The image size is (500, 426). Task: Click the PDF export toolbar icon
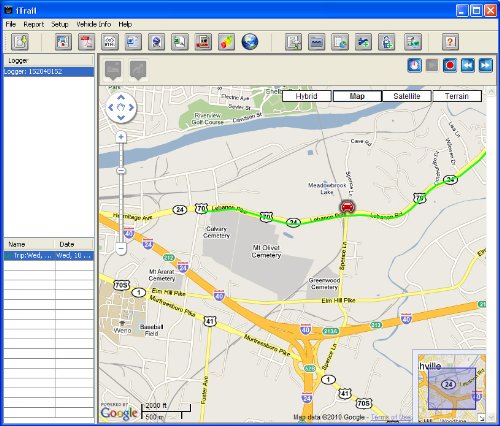click(x=87, y=42)
